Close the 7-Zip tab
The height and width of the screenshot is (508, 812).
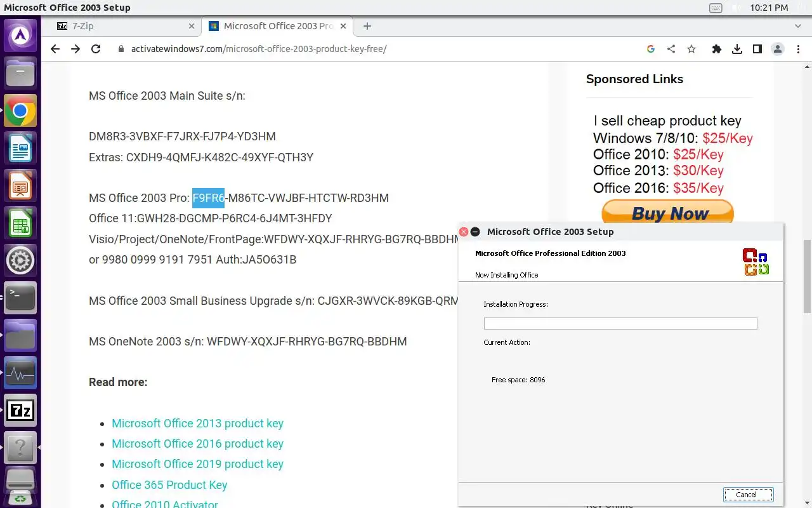[192, 26]
